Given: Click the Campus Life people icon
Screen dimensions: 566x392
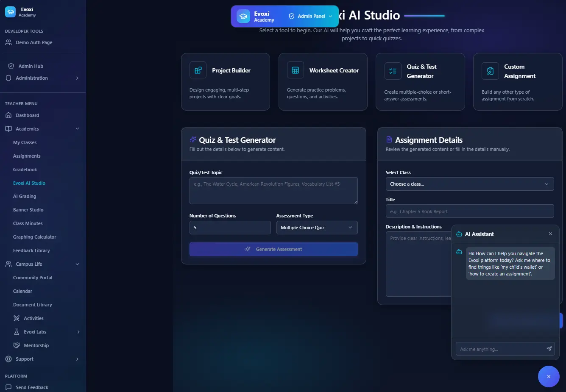Looking at the screenshot, I should tap(8, 264).
